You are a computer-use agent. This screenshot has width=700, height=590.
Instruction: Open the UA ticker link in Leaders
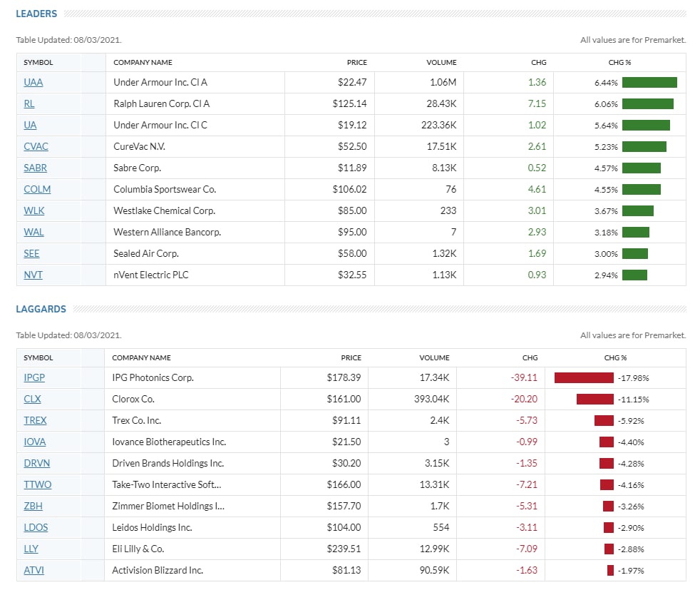click(x=30, y=125)
